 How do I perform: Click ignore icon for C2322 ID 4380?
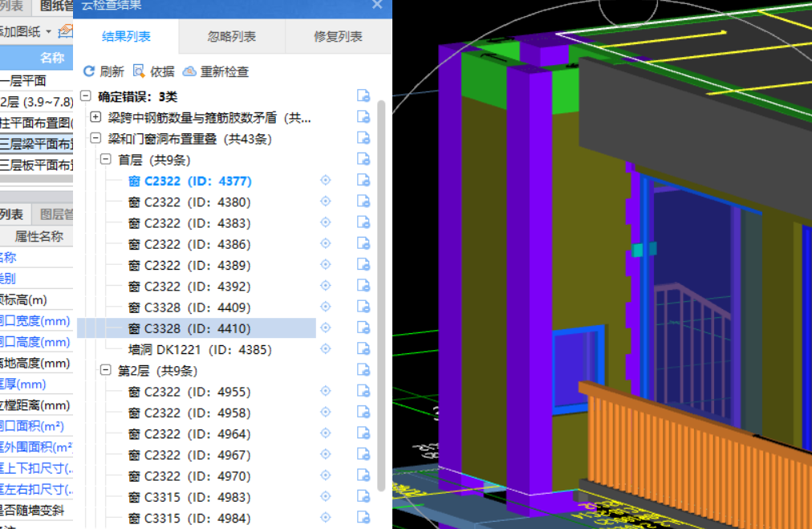pyautogui.click(x=363, y=201)
